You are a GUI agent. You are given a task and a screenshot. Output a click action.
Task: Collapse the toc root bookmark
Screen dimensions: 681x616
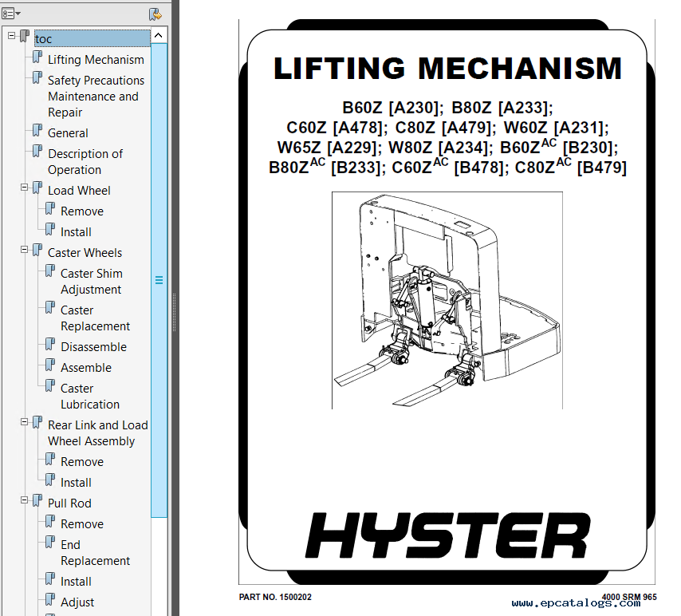12,36
